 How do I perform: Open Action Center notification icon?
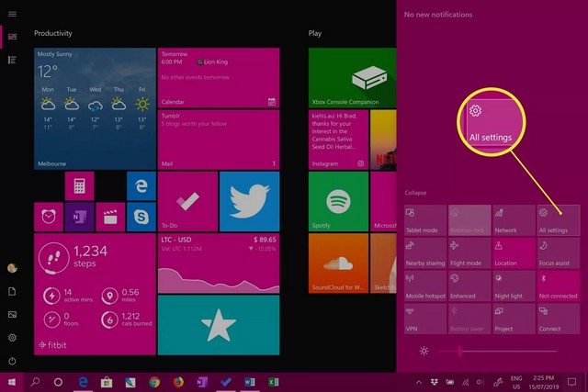pos(571,382)
